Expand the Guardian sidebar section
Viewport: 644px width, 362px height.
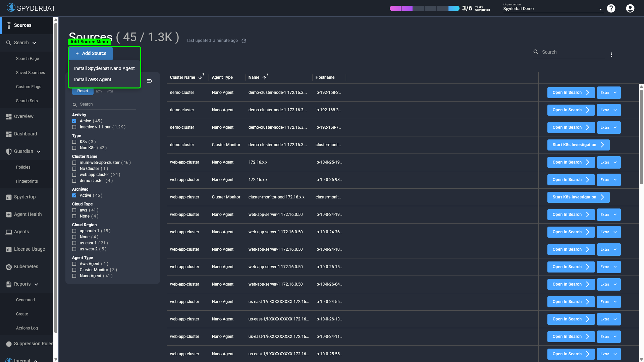39,151
